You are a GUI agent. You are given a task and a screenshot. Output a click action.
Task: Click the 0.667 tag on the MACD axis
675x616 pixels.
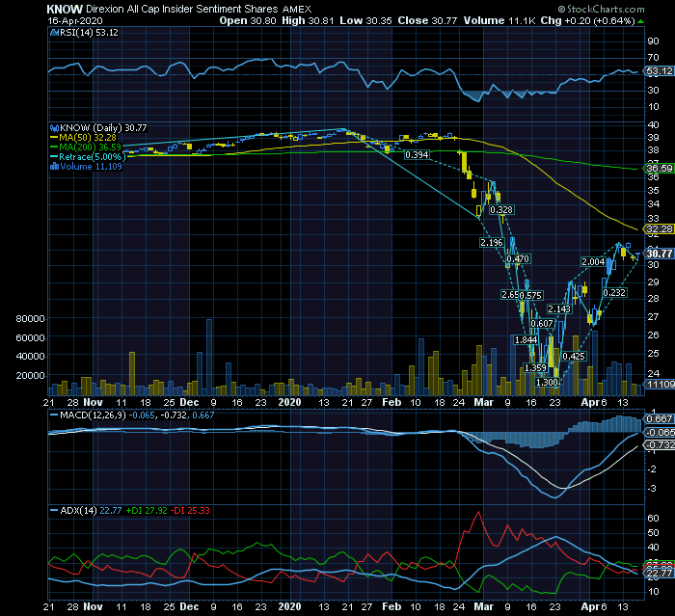pos(659,418)
